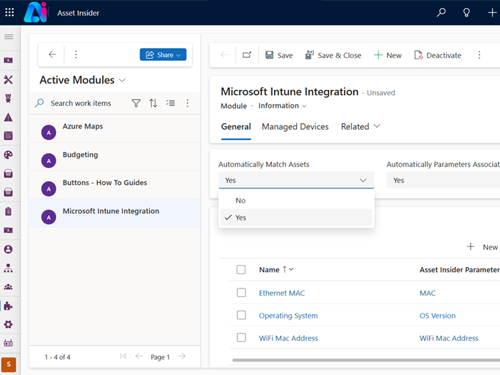Screen dimensions: 500x375
Task: Click the filter funnel icon
Action: pyautogui.click(x=136, y=103)
